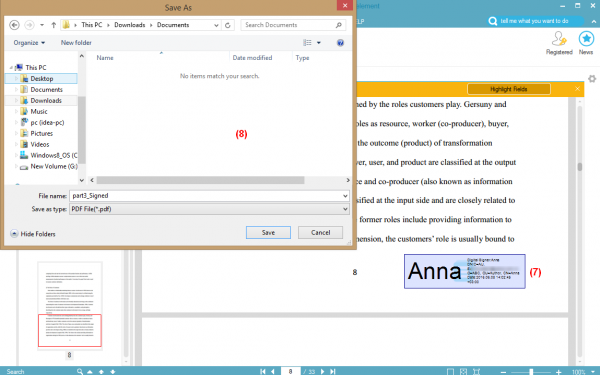This screenshot has height=375, width=600.
Task: Click the up-folder arrow in the dialog
Action: (54, 25)
